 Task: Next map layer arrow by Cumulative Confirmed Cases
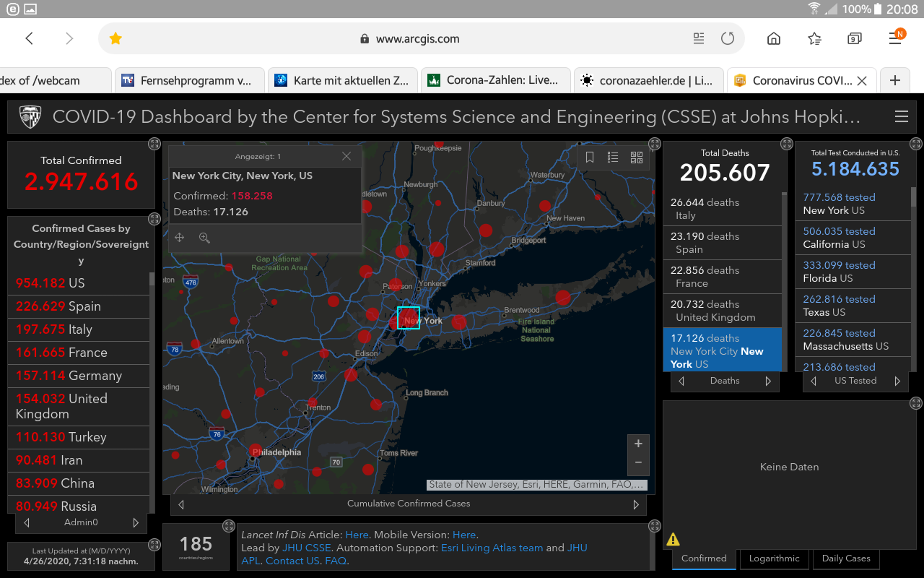tap(636, 504)
